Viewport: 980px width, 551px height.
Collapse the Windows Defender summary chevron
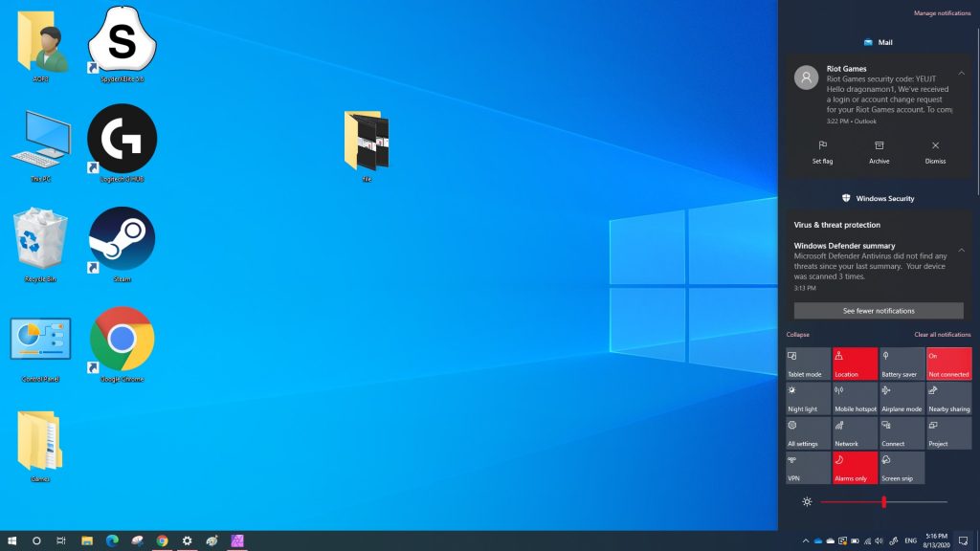(961, 251)
